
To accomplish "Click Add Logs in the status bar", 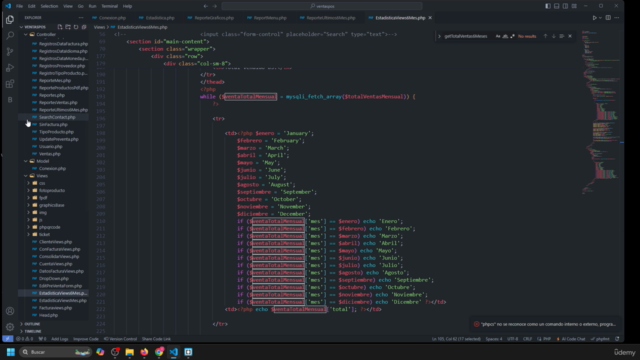I will 60,339.
